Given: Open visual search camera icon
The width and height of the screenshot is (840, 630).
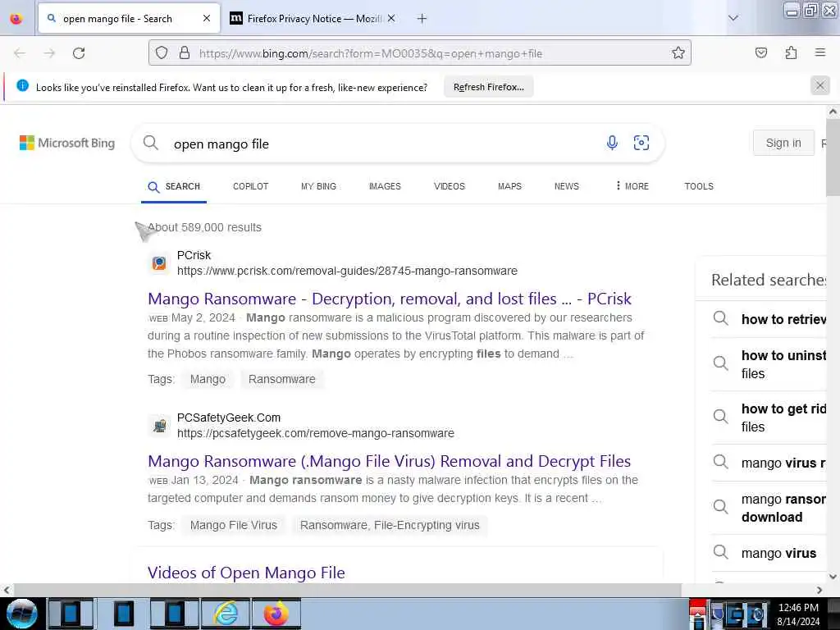Looking at the screenshot, I should pyautogui.click(x=641, y=143).
